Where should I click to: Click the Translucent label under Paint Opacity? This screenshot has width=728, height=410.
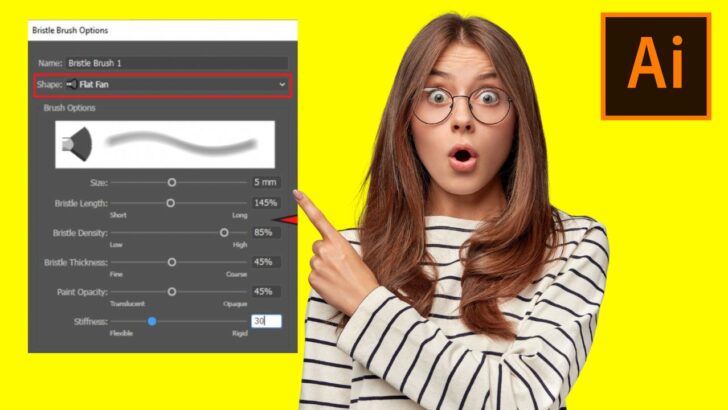tap(127, 304)
